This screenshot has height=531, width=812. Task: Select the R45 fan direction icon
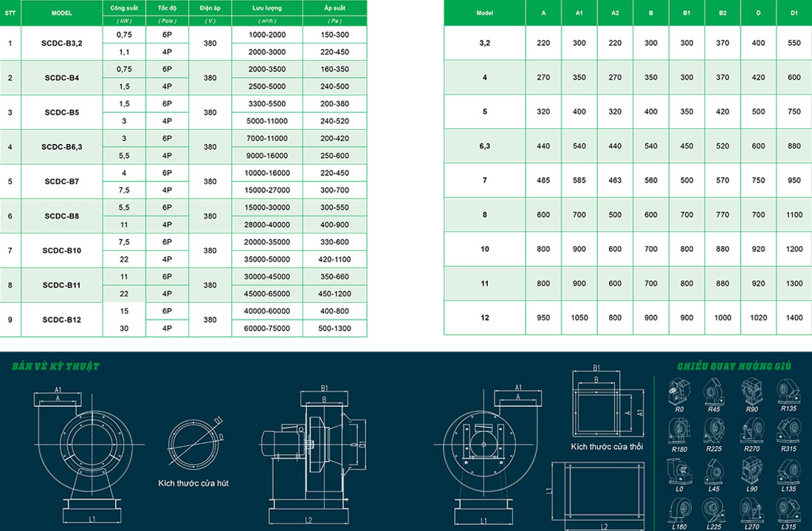tap(714, 392)
